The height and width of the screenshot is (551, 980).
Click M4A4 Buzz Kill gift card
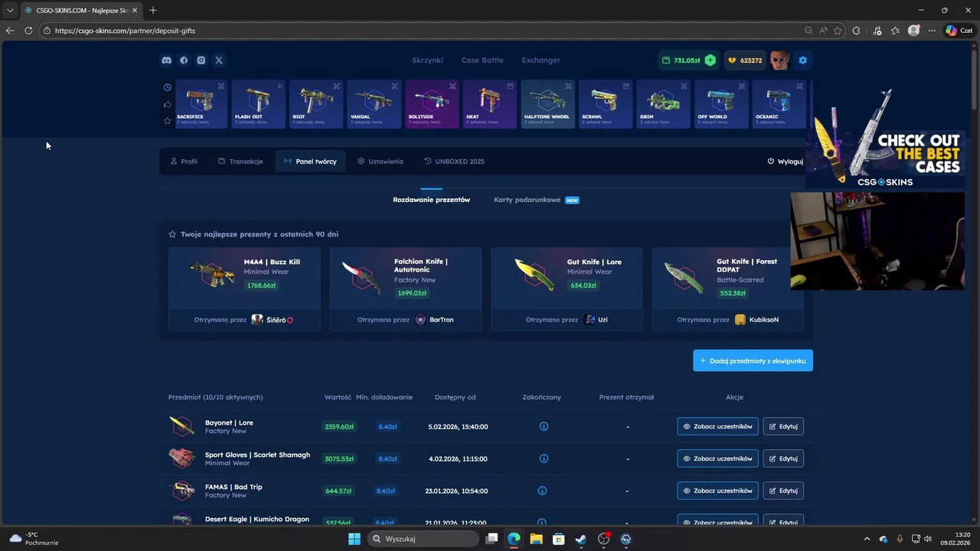pyautogui.click(x=244, y=289)
